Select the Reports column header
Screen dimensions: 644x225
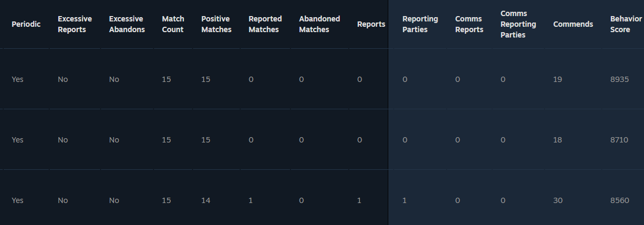pos(371,24)
